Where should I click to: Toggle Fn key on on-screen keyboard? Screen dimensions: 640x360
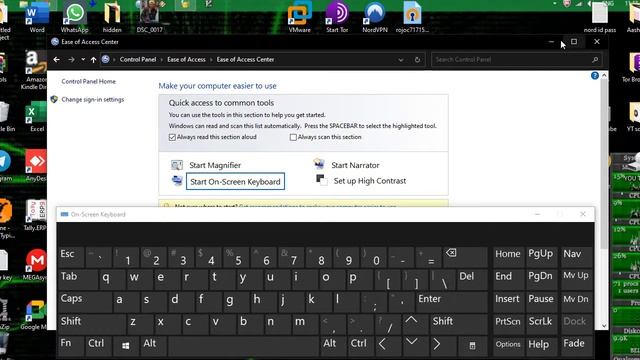pos(71,346)
